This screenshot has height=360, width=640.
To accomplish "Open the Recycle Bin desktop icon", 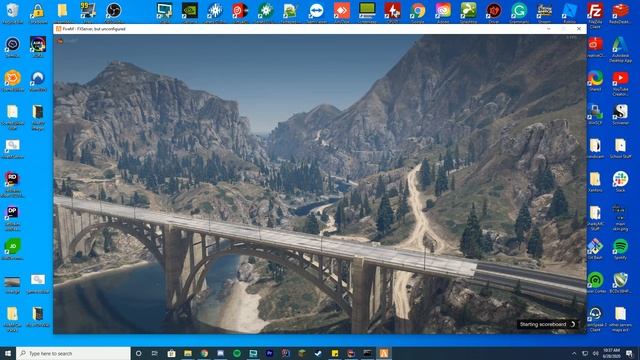I will (13, 11).
